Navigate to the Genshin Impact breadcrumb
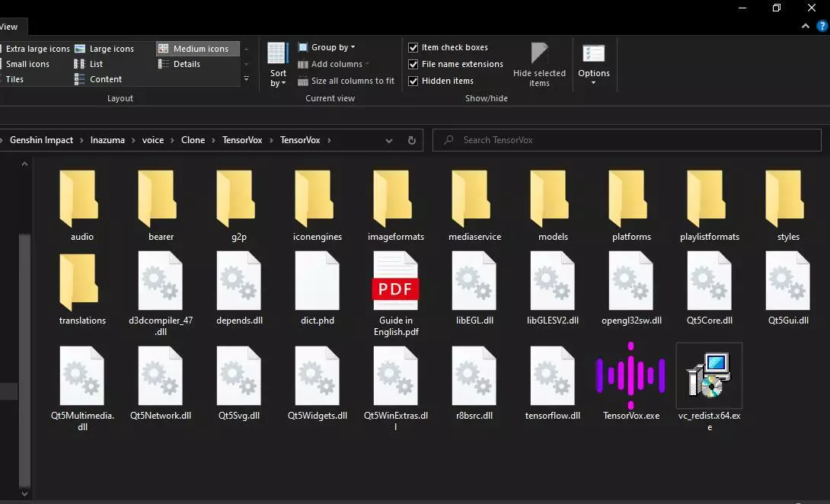Image resolution: width=830 pixels, height=504 pixels. tap(41, 140)
